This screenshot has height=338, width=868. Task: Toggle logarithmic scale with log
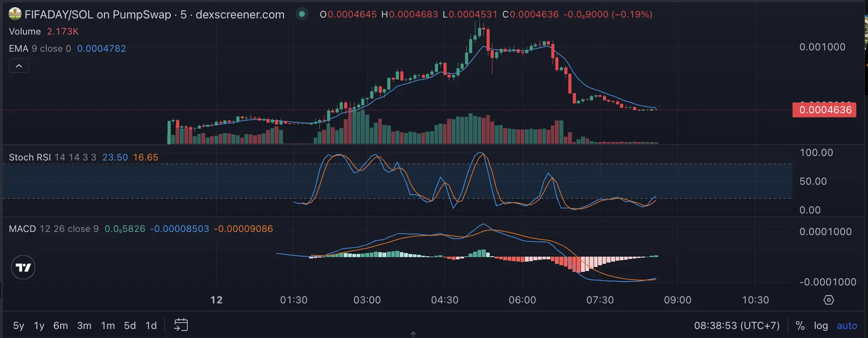[821, 325]
